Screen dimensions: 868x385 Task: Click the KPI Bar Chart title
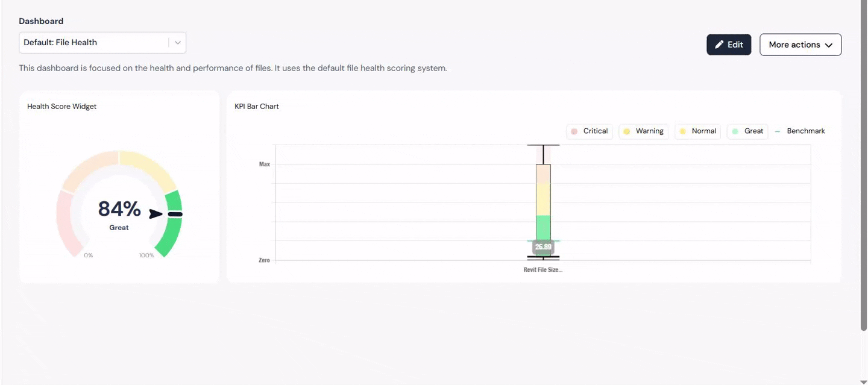[x=257, y=107]
